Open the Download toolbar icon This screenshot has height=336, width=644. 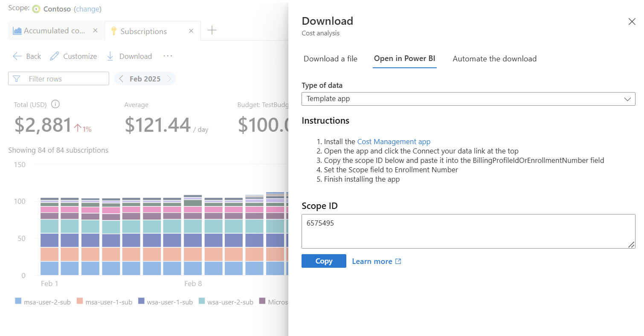click(110, 56)
